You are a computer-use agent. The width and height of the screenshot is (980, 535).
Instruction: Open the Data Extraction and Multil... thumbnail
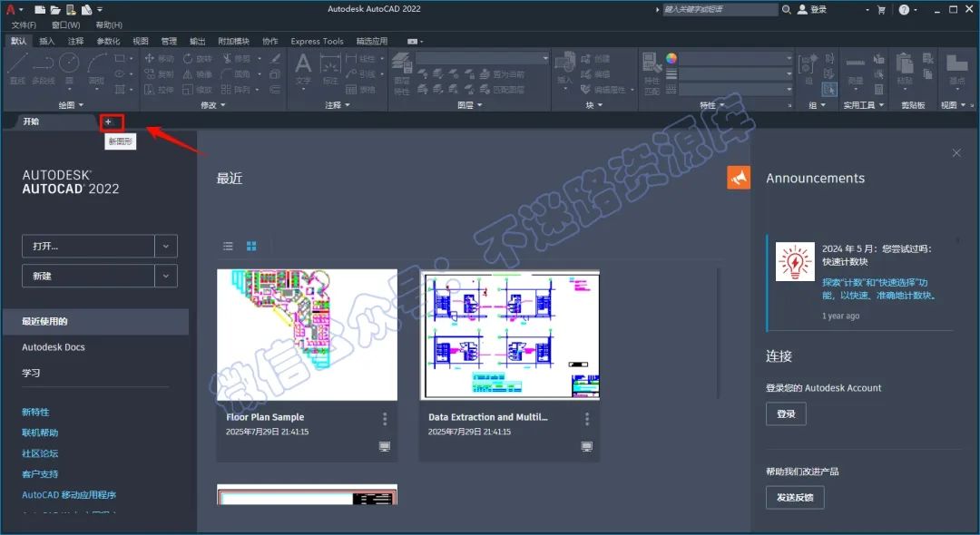click(509, 335)
